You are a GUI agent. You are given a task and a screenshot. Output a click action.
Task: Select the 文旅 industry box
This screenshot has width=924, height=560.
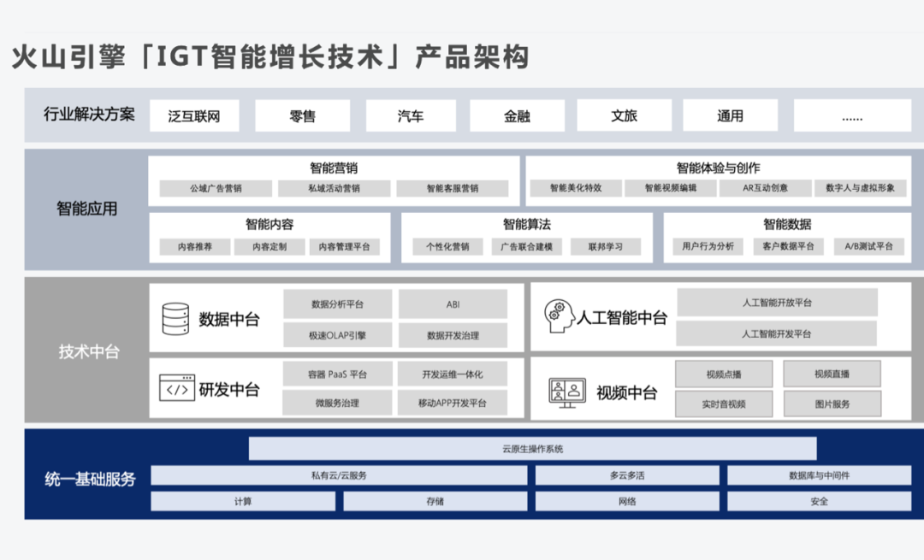pyautogui.click(x=624, y=115)
